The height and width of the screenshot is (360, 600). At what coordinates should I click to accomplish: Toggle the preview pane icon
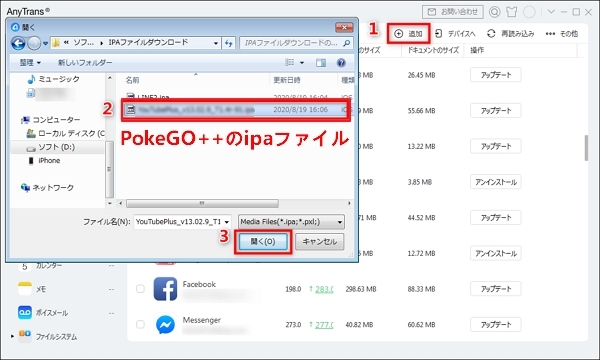(x=321, y=63)
